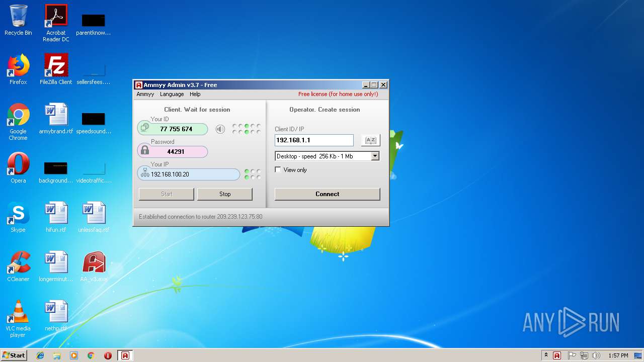
Task: Click the lock icon next to Password
Action: [x=145, y=150]
